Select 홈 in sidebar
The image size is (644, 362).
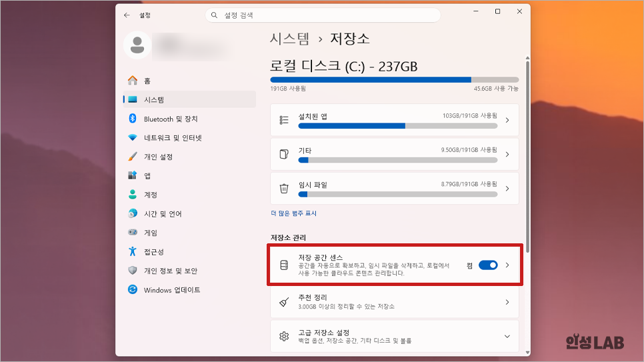190,81
